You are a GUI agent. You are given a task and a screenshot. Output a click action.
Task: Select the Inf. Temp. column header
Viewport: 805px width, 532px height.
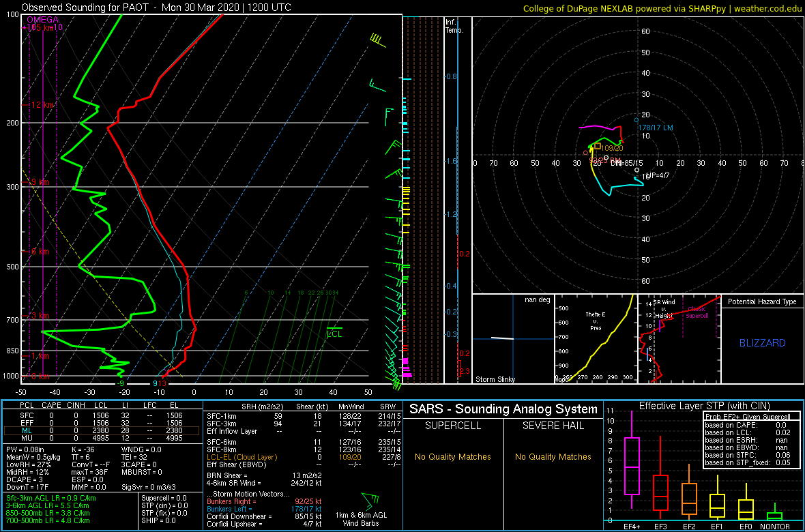click(x=455, y=26)
